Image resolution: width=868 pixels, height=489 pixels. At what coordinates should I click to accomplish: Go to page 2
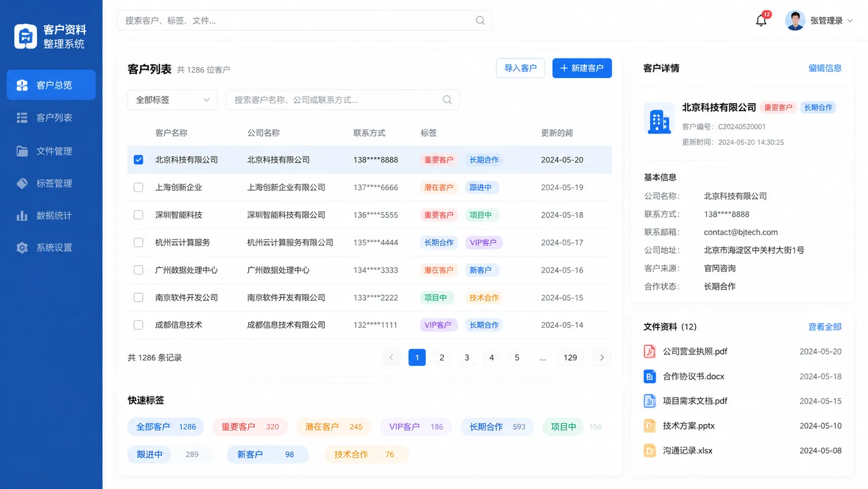(442, 358)
